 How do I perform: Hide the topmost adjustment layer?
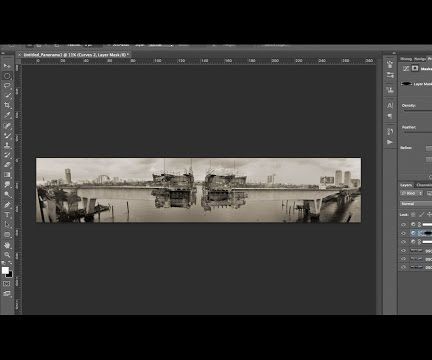[x=403, y=225]
